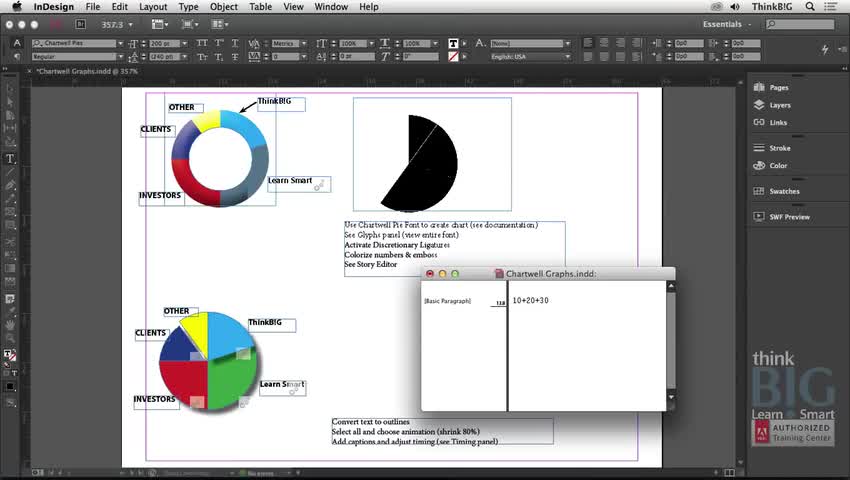Image resolution: width=850 pixels, height=480 pixels.
Task: Open the zoom level 357.3 dropdown
Action: 131,24
